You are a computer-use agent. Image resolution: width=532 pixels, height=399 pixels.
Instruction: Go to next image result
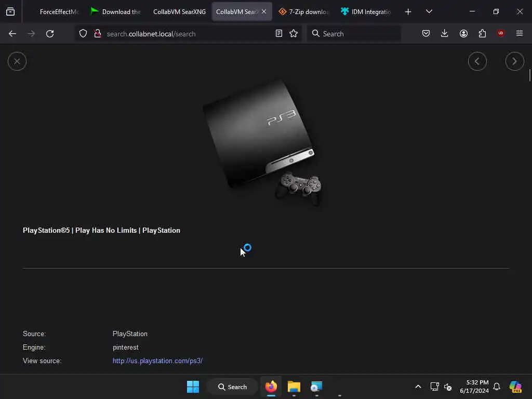pos(514,61)
